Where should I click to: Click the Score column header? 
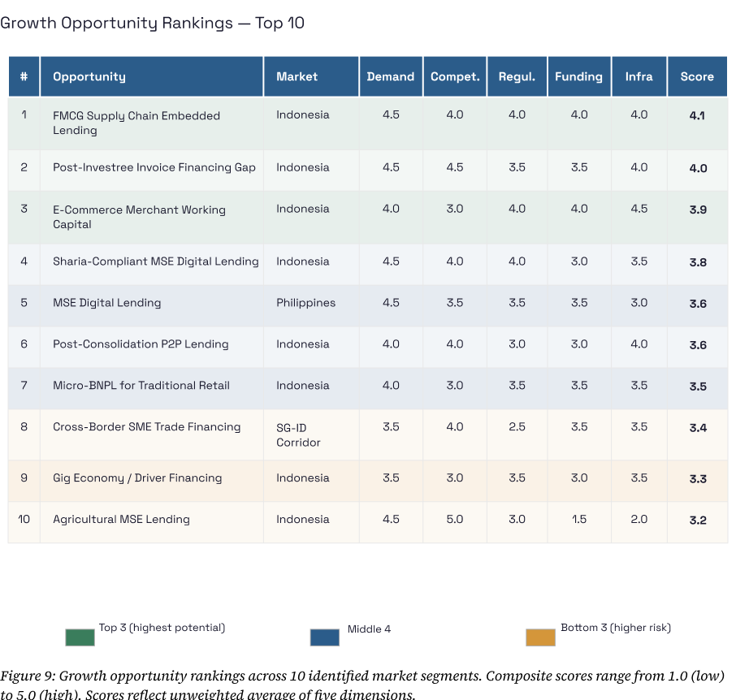(x=697, y=76)
